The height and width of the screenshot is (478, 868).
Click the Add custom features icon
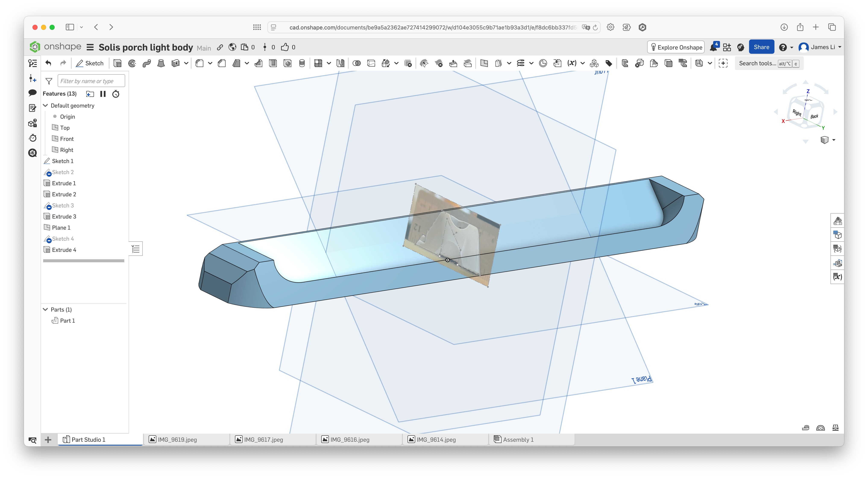723,63
